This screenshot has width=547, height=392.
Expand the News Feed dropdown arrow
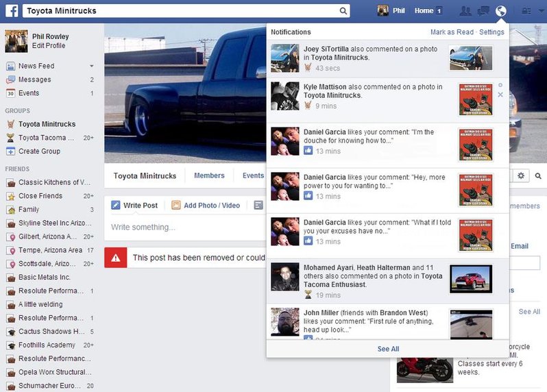(91, 66)
